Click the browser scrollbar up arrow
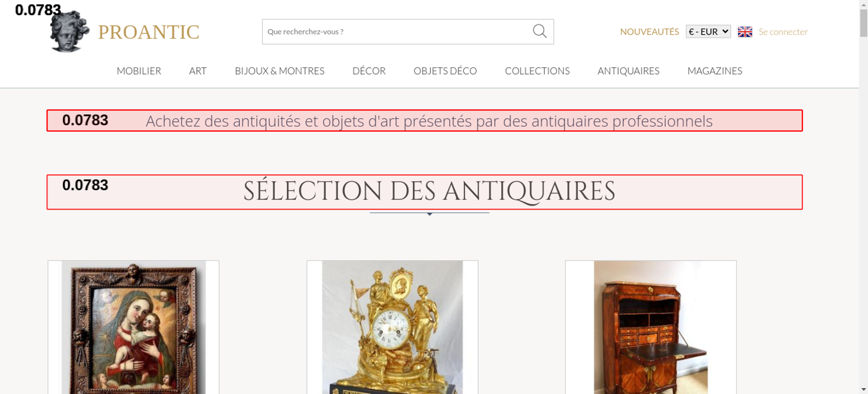 point(864,4)
